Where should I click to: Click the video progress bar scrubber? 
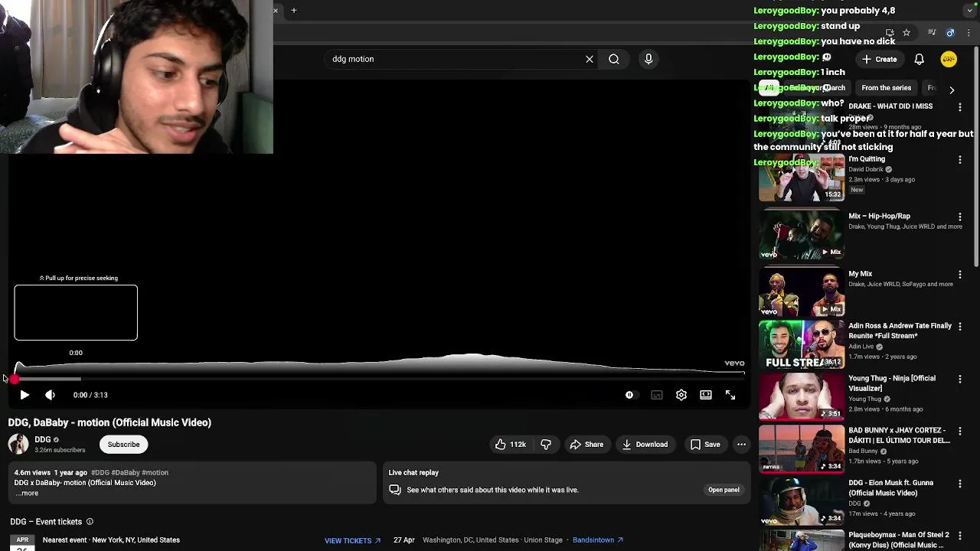(x=15, y=379)
